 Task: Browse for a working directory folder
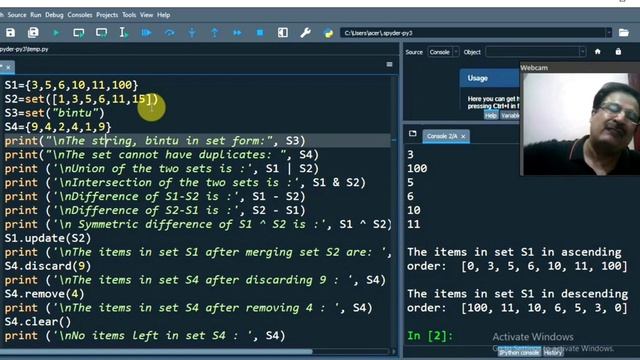click(x=624, y=33)
